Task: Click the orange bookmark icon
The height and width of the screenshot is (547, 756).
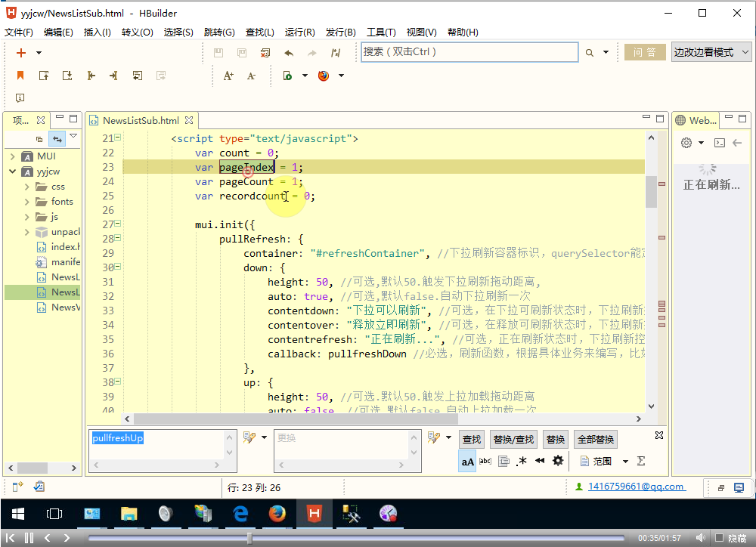Action: 20,76
